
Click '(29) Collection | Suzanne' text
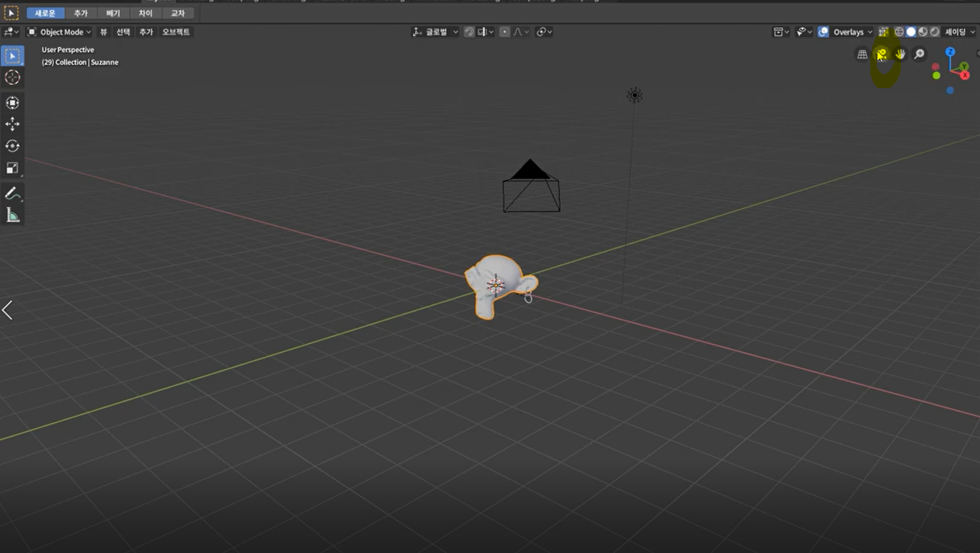[x=80, y=62]
